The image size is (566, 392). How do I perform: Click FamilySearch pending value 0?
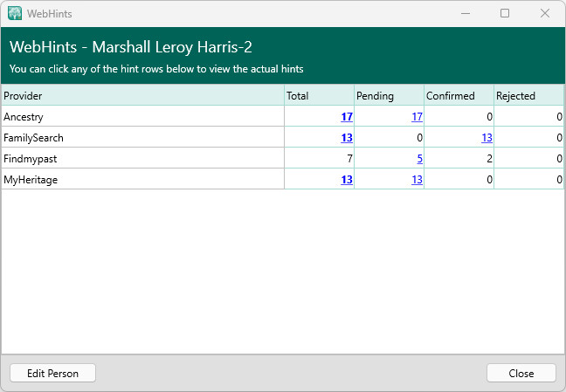click(419, 138)
